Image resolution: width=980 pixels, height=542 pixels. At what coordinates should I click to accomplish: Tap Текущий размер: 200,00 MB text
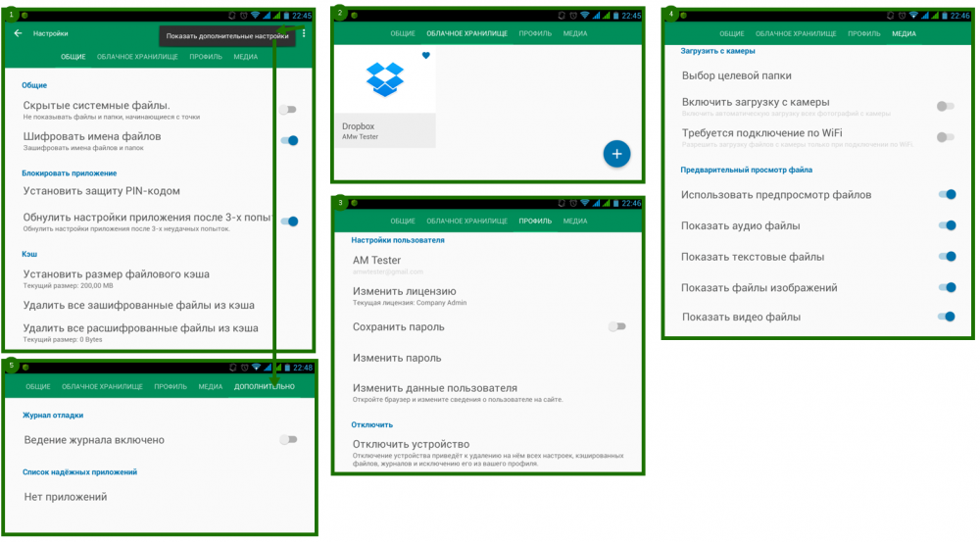[69, 285]
